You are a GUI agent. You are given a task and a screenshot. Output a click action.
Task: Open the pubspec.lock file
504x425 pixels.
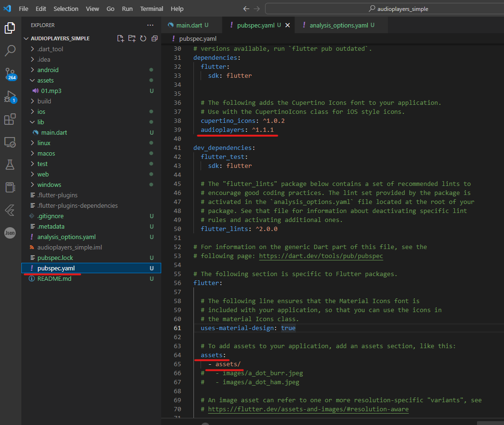click(92, 258)
